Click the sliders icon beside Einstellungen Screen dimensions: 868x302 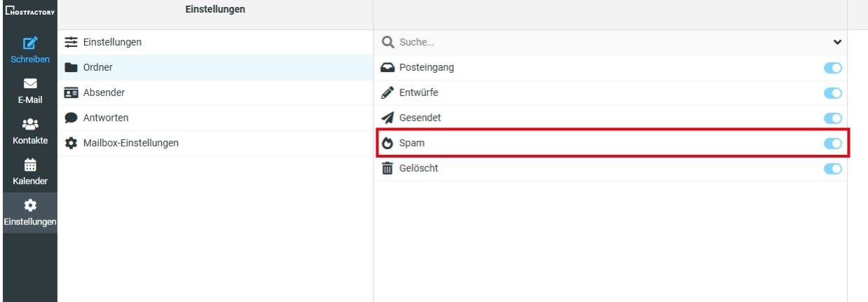71,42
